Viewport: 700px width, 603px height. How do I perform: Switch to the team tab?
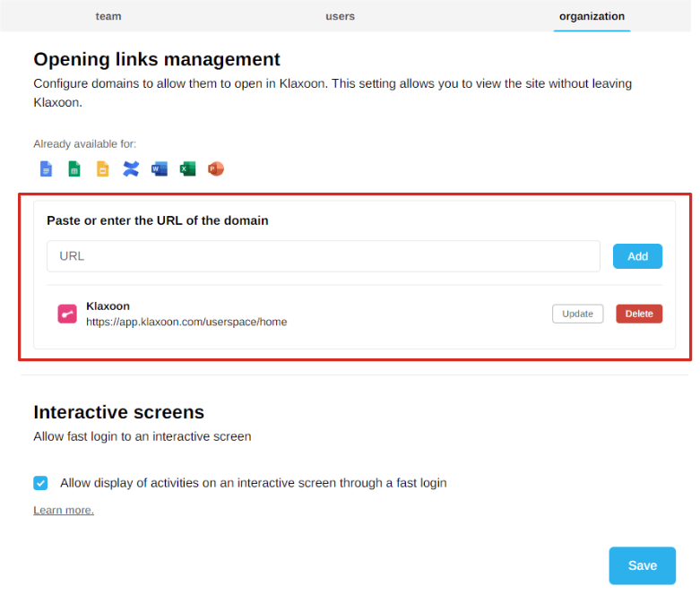click(x=108, y=16)
